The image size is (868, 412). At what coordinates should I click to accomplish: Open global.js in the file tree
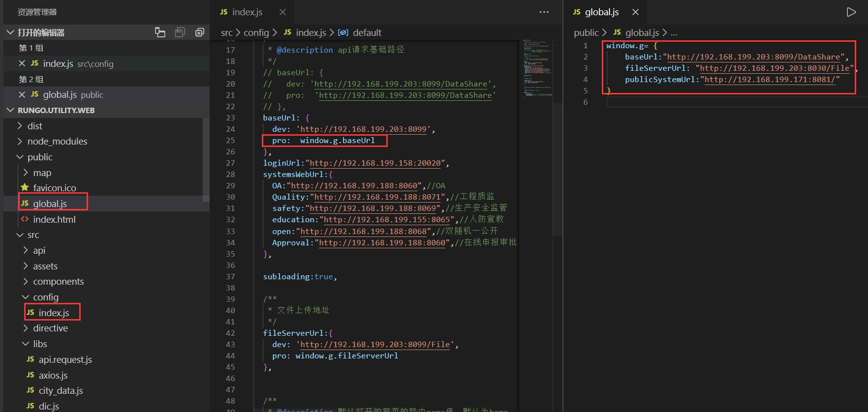coord(50,204)
